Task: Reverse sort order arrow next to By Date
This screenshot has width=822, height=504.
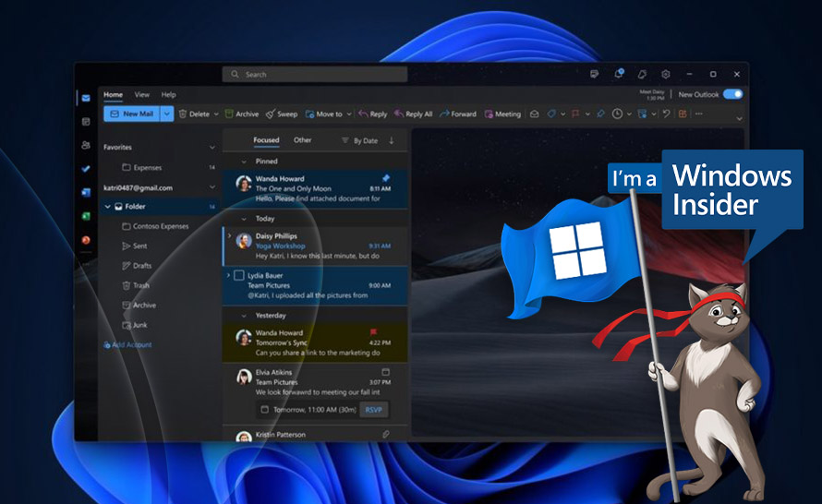Action: coord(391,140)
